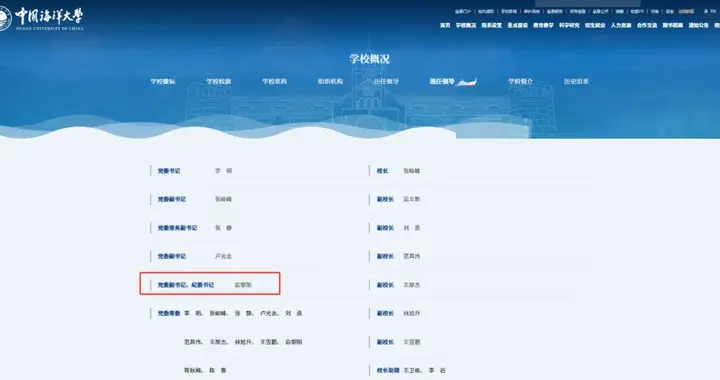Click the 党委书记 row label

169,171
